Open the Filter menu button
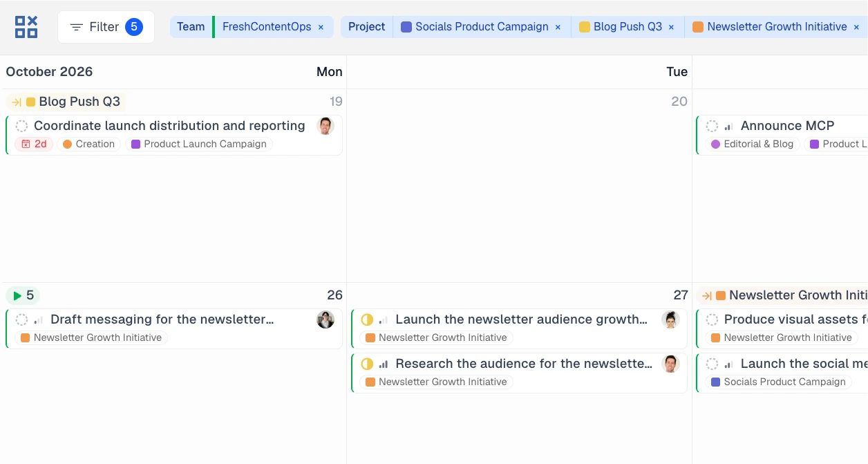The height and width of the screenshot is (464, 868). 106,27
